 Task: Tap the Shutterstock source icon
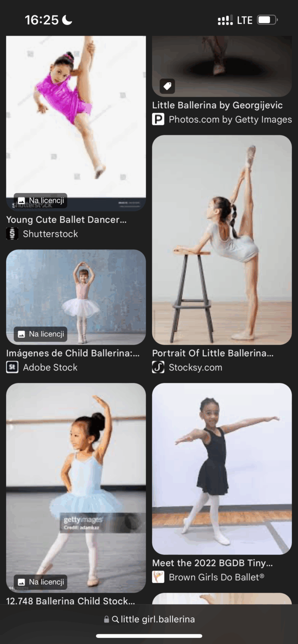click(12, 234)
